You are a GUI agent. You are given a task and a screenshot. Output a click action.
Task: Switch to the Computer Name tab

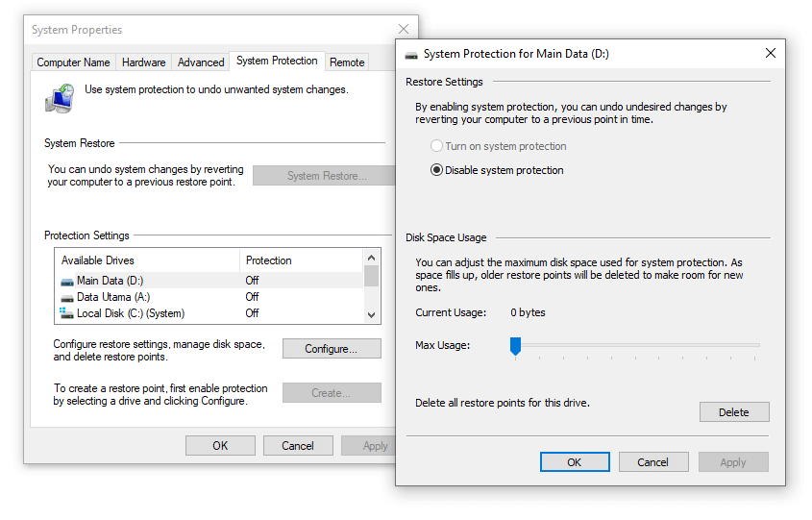click(73, 62)
